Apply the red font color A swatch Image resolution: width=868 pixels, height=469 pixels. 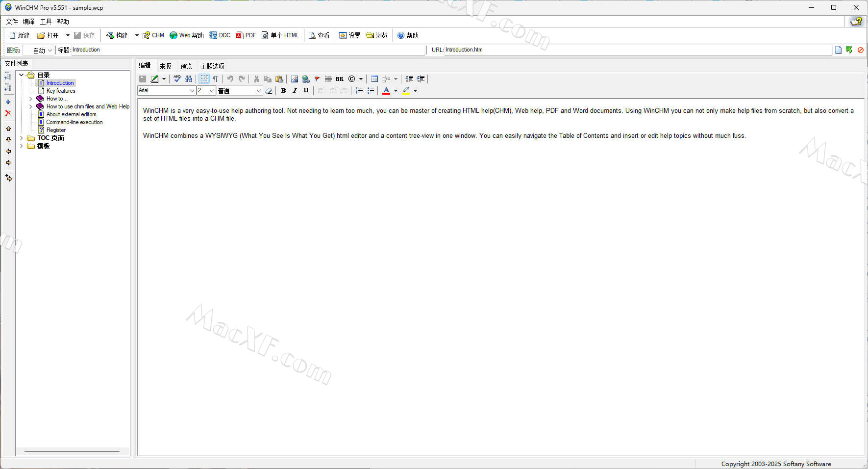coord(386,91)
